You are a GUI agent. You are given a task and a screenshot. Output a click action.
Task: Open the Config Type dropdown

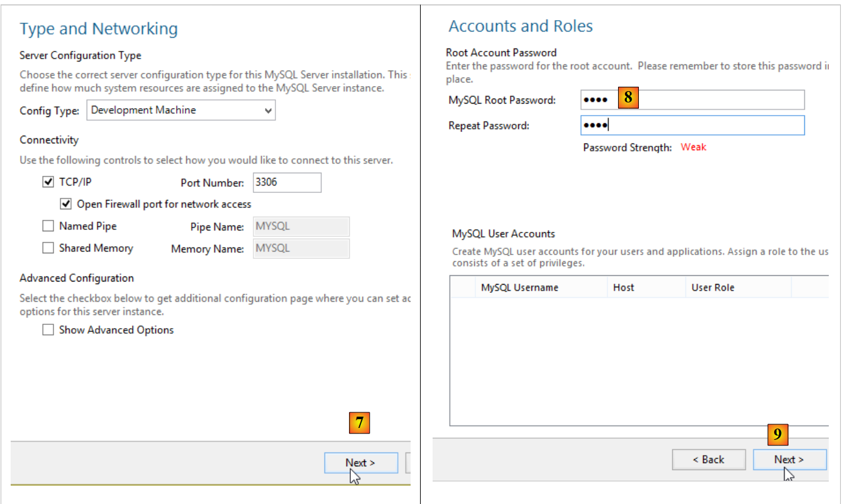180,111
